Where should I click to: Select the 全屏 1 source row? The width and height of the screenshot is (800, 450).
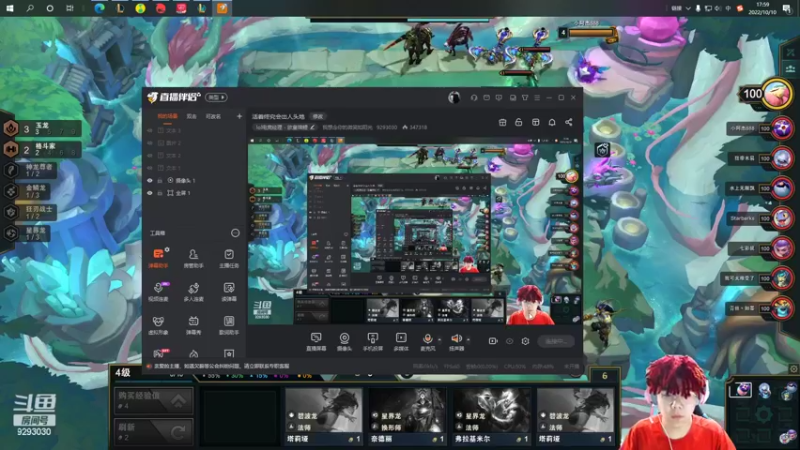pos(194,193)
